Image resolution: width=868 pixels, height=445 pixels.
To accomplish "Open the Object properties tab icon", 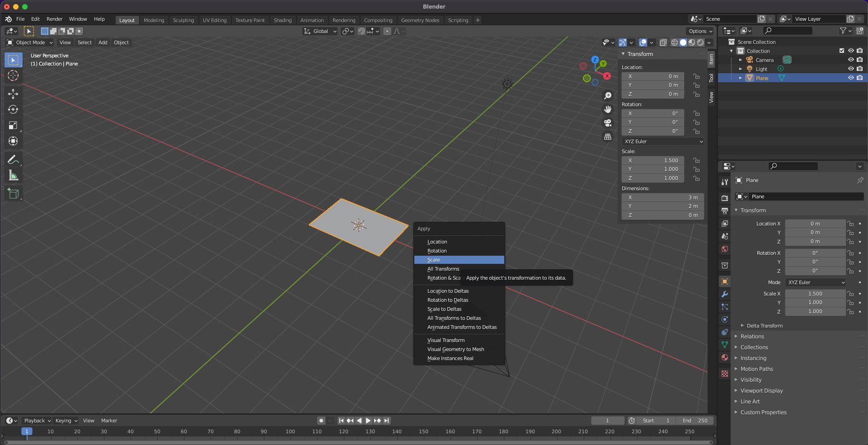I will coord(725,281).
